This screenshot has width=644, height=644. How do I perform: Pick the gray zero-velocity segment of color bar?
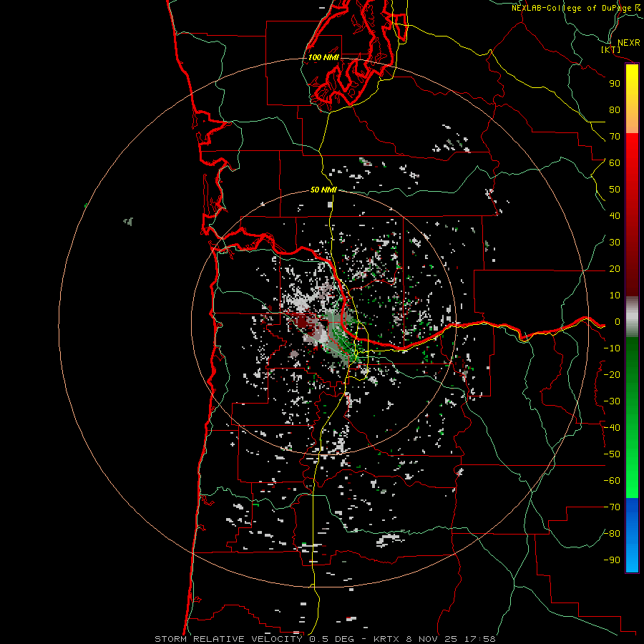coord(632,317)
